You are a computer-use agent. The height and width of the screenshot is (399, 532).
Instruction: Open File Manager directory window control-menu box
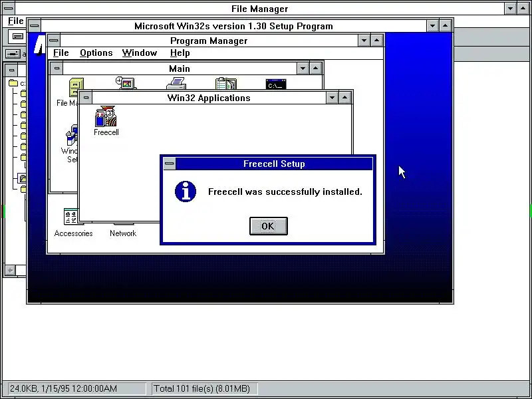tap(11, 70)
